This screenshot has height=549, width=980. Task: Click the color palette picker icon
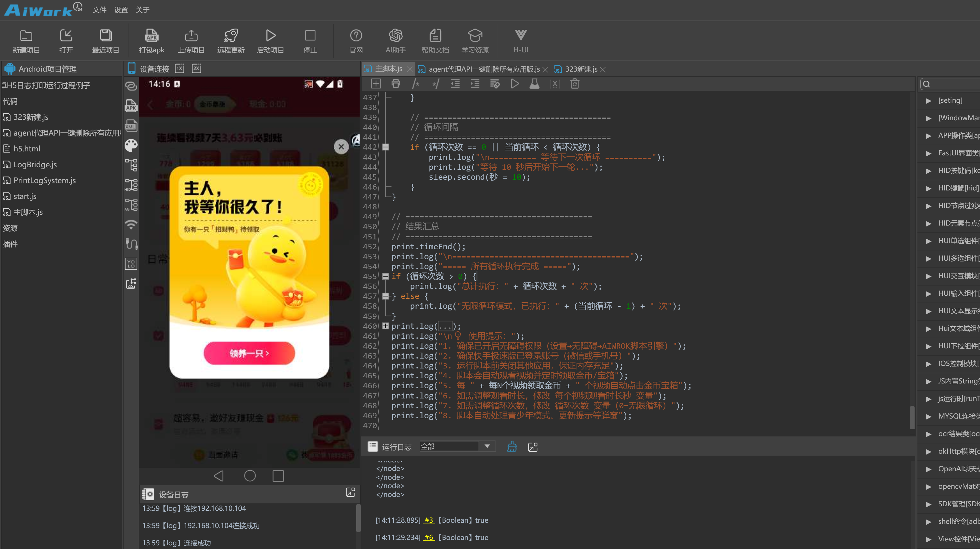[x=131, y=145]
